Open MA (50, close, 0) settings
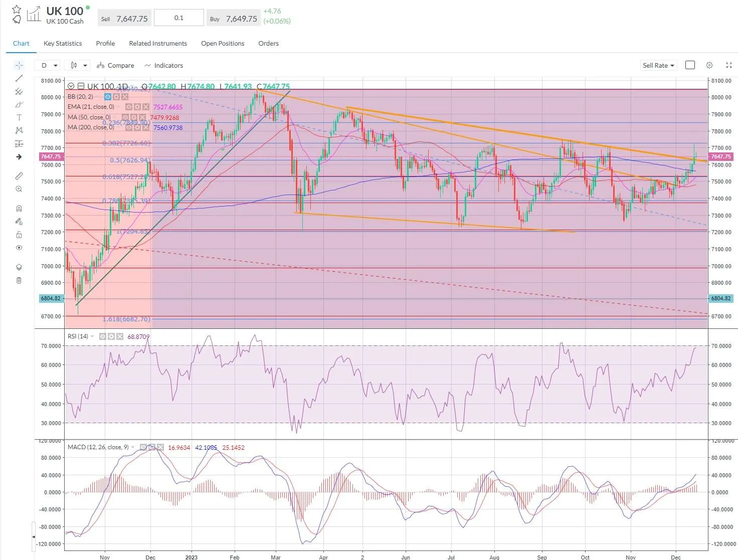This screenshot has width=738, height=560. (134, 117)
